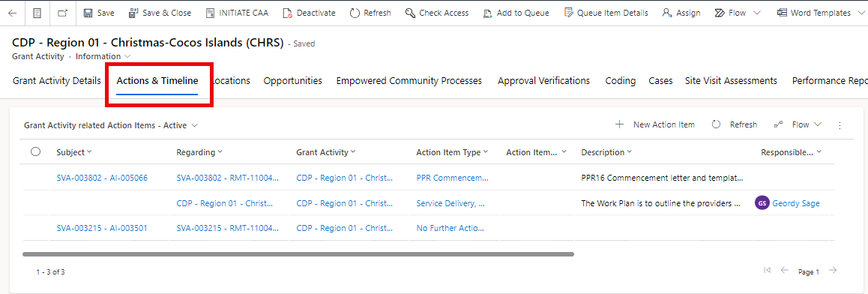Add record to queue
Image resolution: width=868 pixels, height=294 pixels.
click(516, 13)
